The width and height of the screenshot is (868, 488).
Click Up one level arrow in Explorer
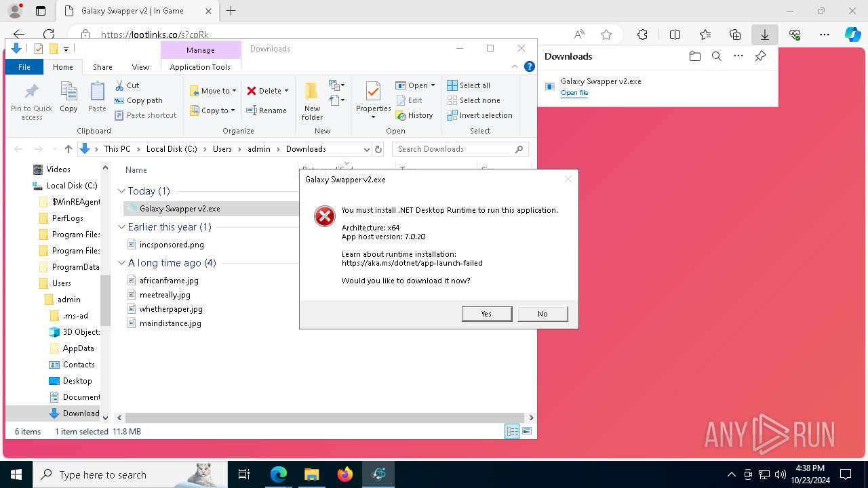68,149
